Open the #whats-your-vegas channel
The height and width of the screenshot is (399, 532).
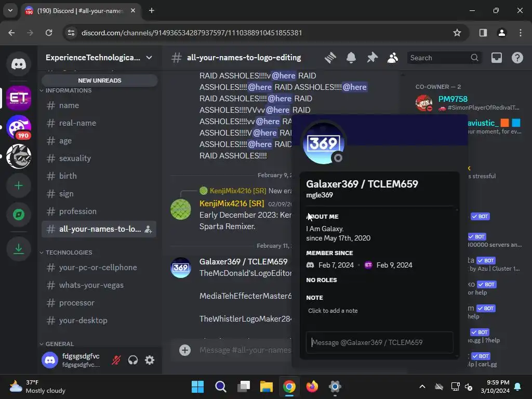[x=99, y=285]
